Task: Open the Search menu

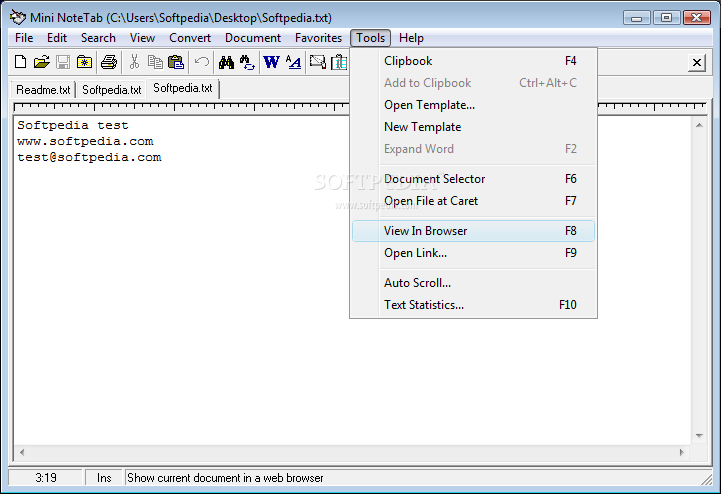Action: point(98,38)
